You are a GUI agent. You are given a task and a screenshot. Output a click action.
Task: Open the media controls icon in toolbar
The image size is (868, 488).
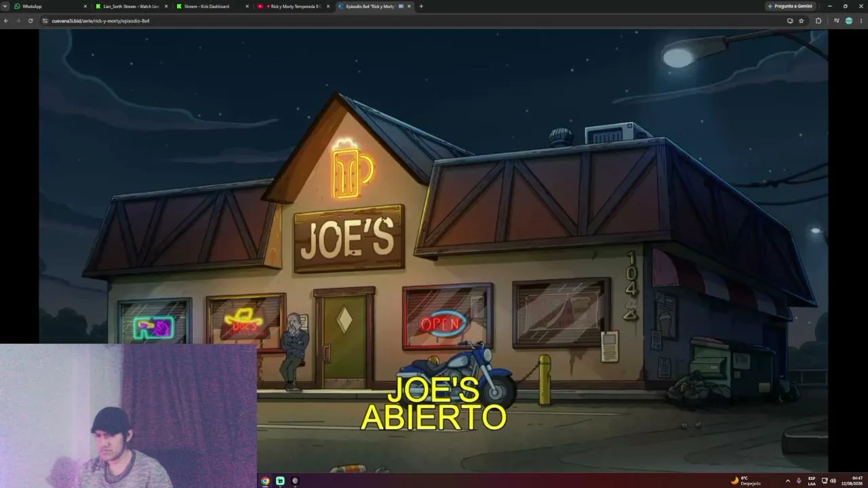pyautogui.click(x=836, y=21)
